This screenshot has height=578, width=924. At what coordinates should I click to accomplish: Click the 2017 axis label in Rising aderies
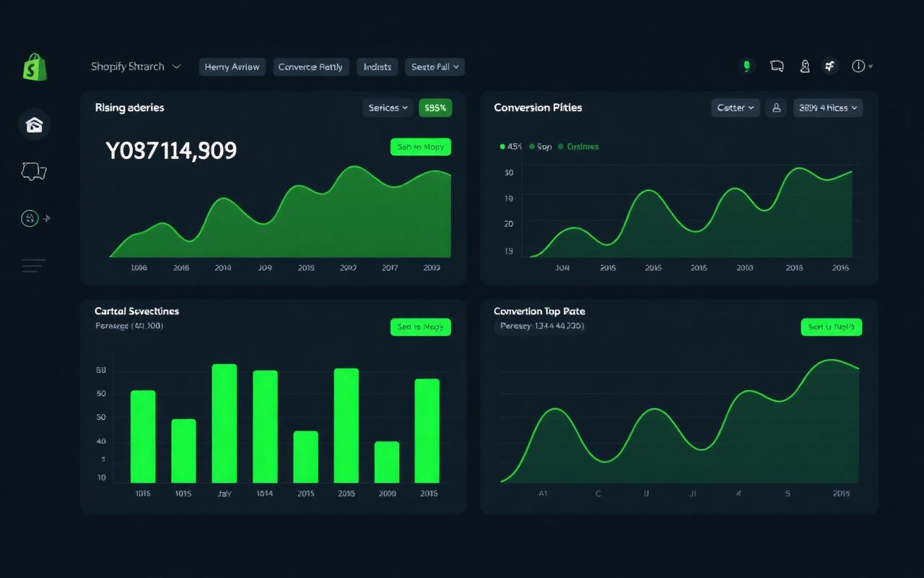tap(390, 268)
